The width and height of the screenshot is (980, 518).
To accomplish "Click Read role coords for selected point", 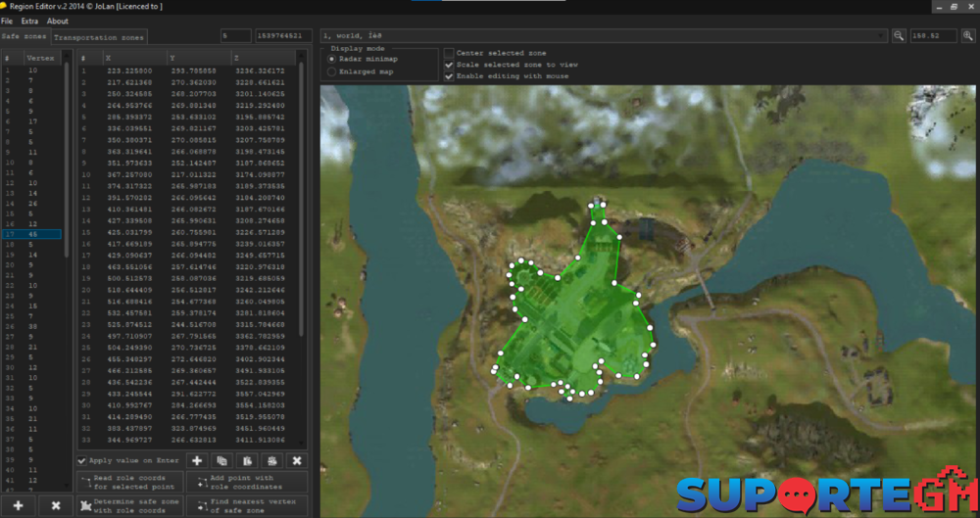I will tap(126, 483).
